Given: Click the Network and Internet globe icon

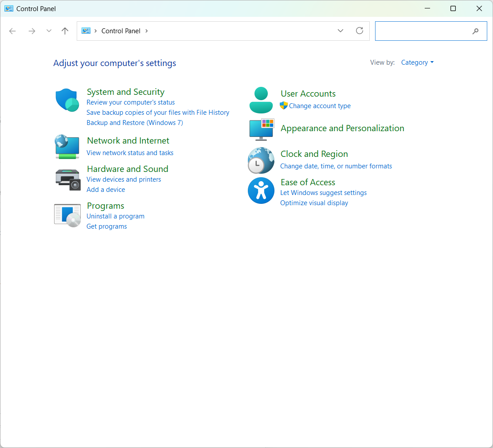Looking at the screenshot, I should (x=67, y=147).
